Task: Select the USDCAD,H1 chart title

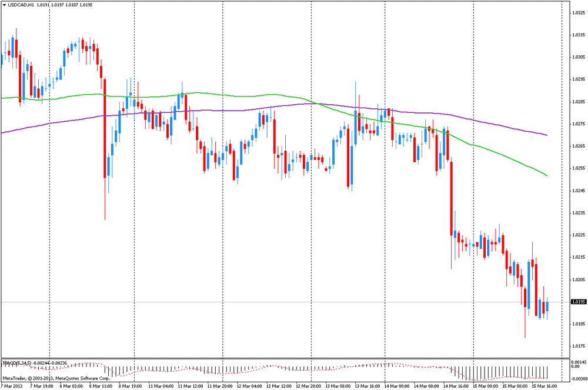Action: pyautogui.click(x=21, y=5)
